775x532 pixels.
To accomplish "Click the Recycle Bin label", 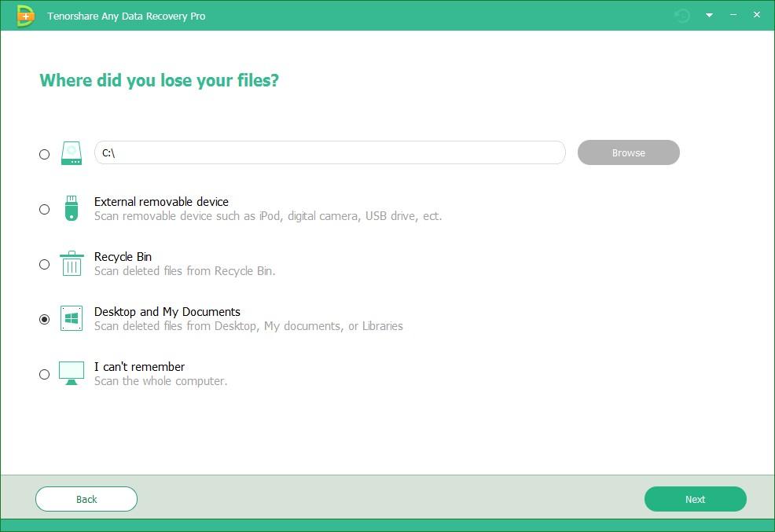I will 123,257.
